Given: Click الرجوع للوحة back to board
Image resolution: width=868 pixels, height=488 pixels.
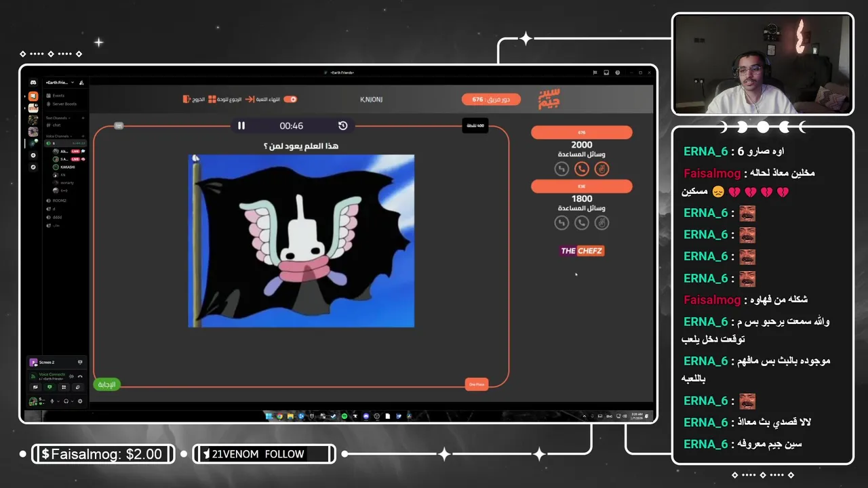Looking at the screenshot, I should click(224, 99).
